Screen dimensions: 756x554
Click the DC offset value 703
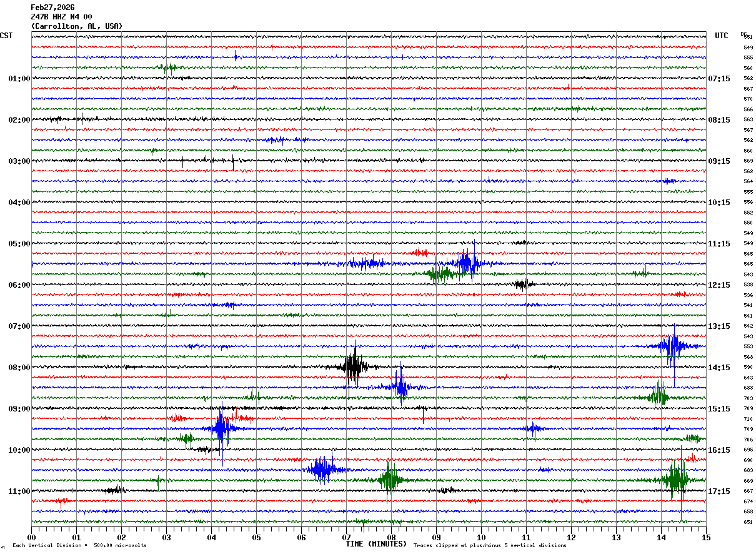click(748, 398)
